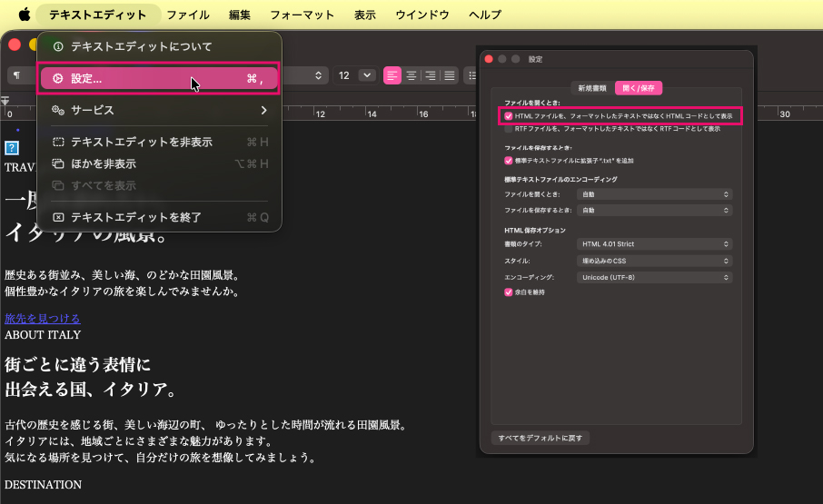Toggle show RTF files as RTF code checkbox

click(508, 128)
